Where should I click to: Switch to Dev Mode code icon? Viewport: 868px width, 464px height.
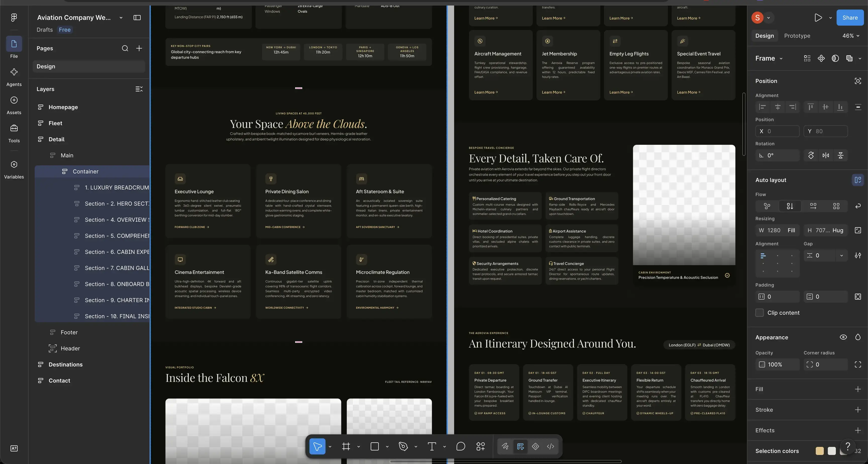[551, 446]
